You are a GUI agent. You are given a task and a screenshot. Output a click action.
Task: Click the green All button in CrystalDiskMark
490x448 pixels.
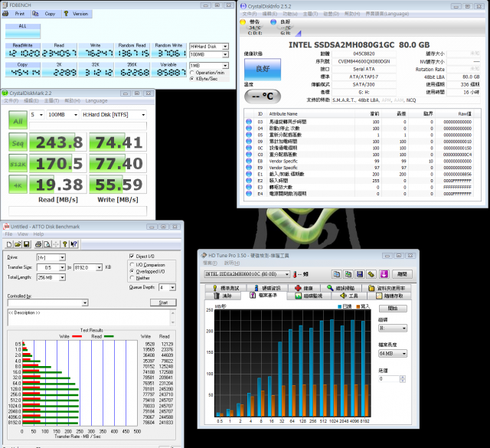pyautogui.click(x=18, y=120)
